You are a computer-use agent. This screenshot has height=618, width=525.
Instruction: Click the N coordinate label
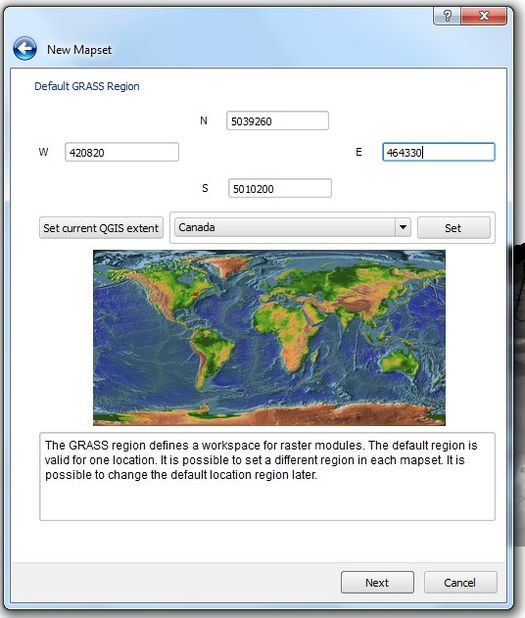click(x=204, y=121)
